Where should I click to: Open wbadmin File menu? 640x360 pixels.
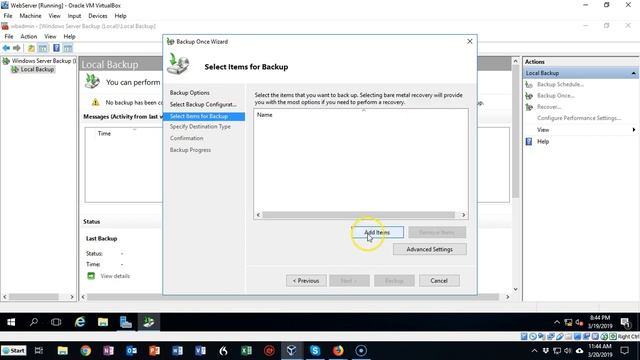9,36
